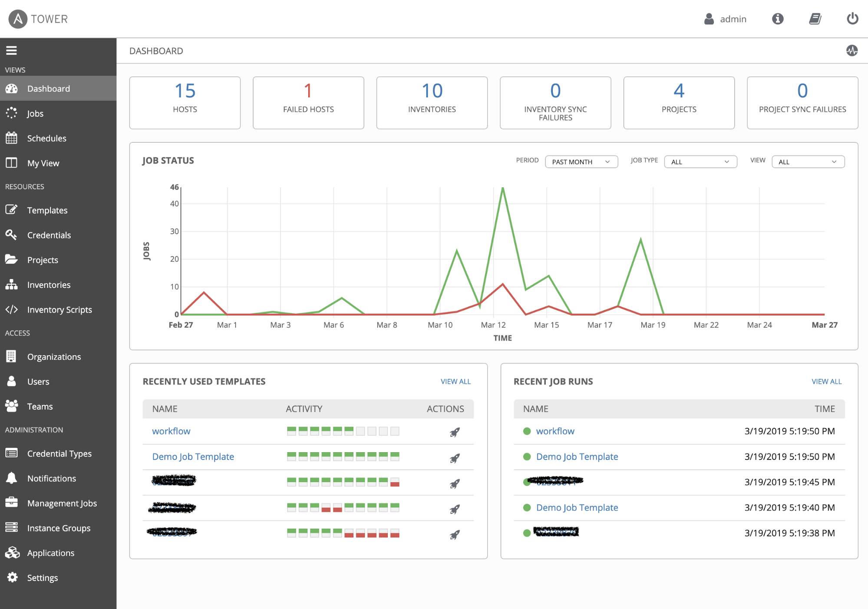This screenshot has height=609, width=868.
Task: View all recently used templates
Action: point(455,381)
